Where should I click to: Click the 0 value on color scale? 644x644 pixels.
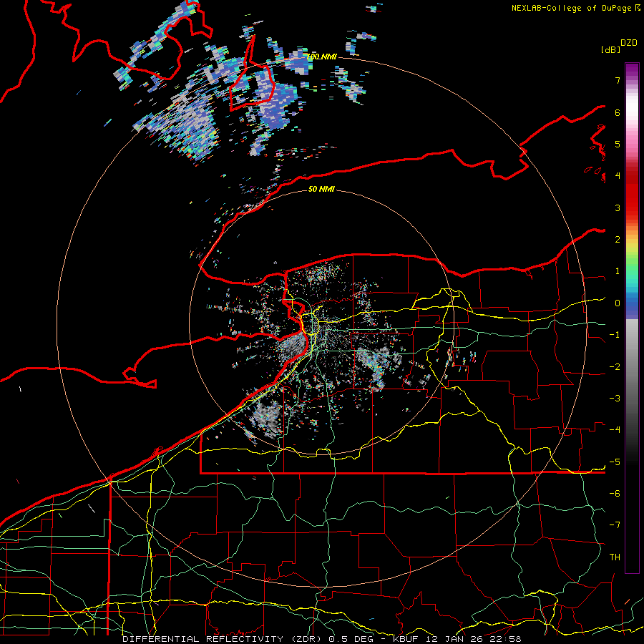tap(618, 303)
